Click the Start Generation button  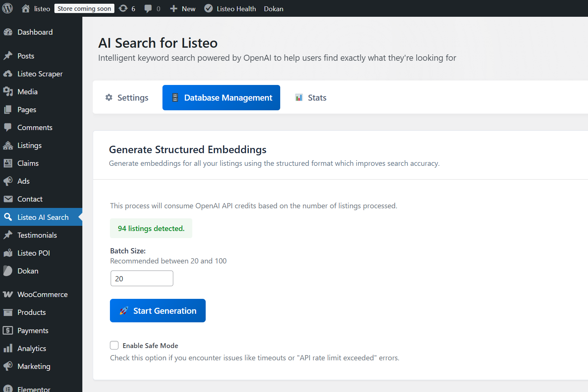(158, 311)
